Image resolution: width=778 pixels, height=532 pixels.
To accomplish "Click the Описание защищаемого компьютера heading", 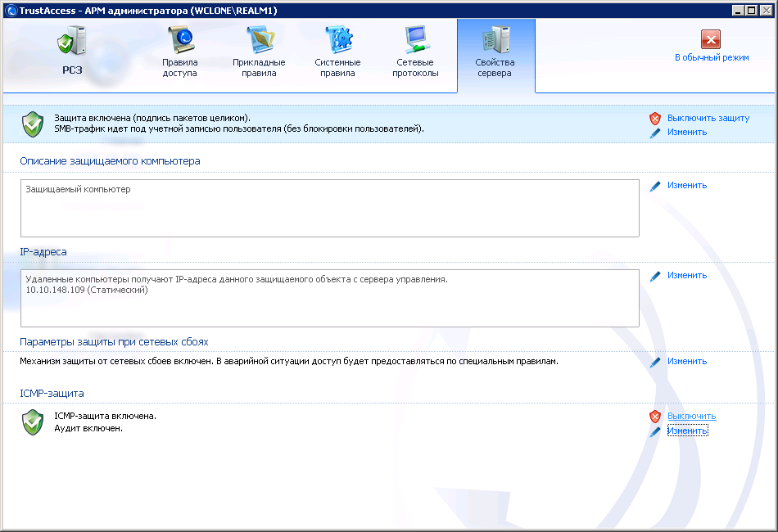I will click(x=111, y=161).
